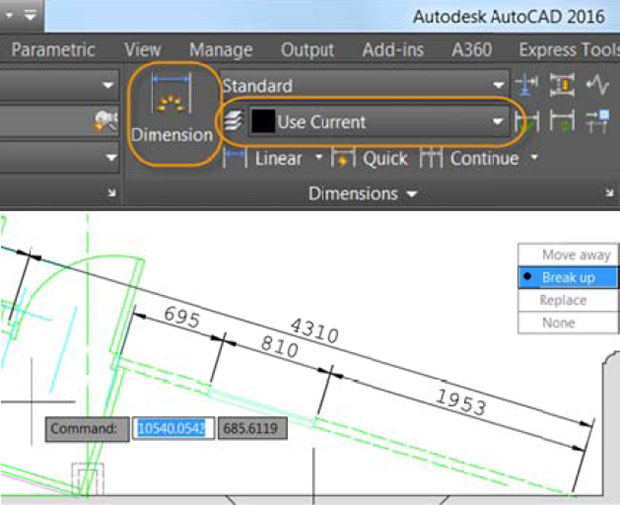Click the layers stack icon in Dimensions panel
The image size is (620, 505).
(x=233, y=121)
